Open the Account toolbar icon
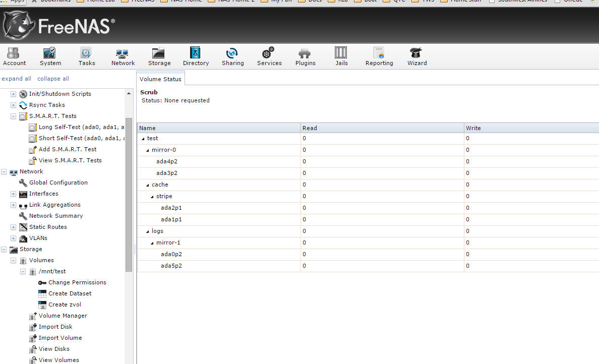 (x=14, y=56)
